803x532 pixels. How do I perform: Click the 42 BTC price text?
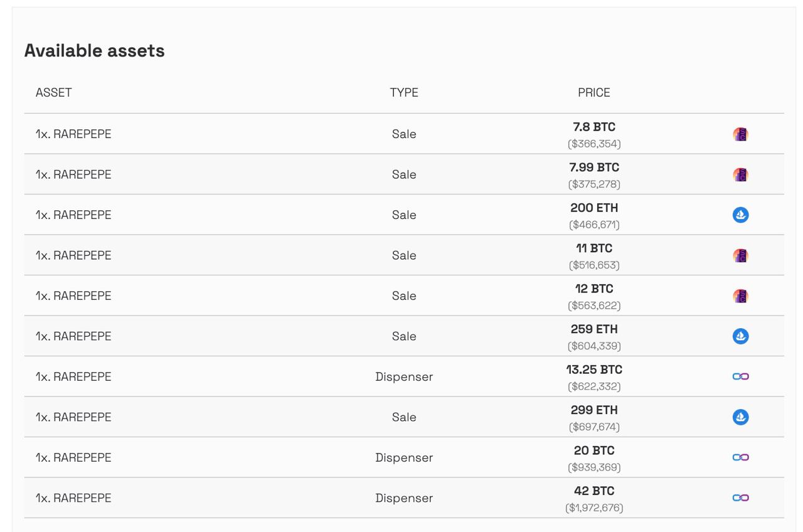click(x=593, y=491)
